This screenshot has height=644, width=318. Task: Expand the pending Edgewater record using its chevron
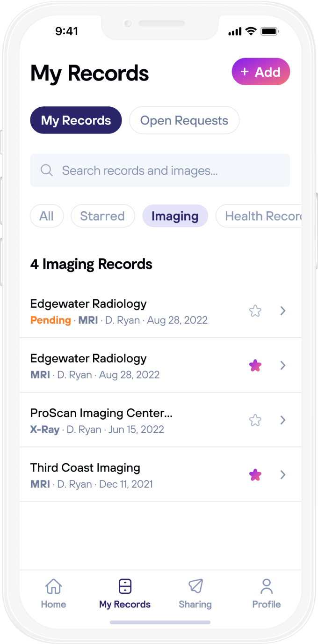click(x=283, y=311)
